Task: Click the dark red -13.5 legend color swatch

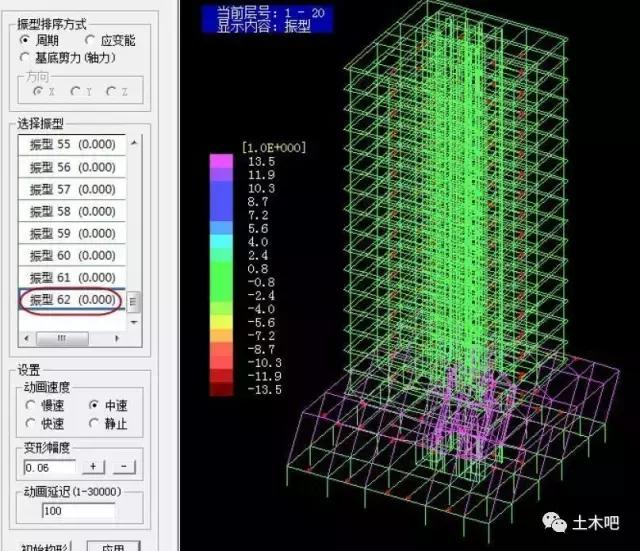Action: [221, 389]
